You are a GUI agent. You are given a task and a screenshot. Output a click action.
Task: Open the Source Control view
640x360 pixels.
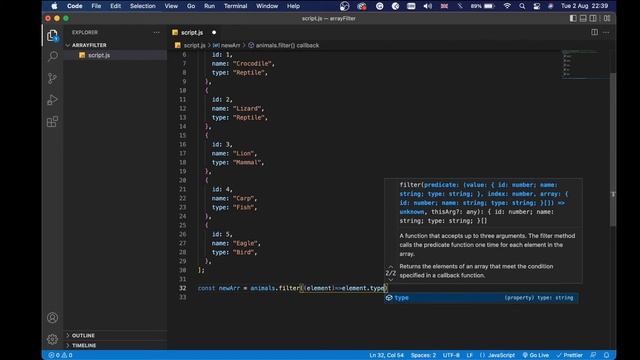52,78
